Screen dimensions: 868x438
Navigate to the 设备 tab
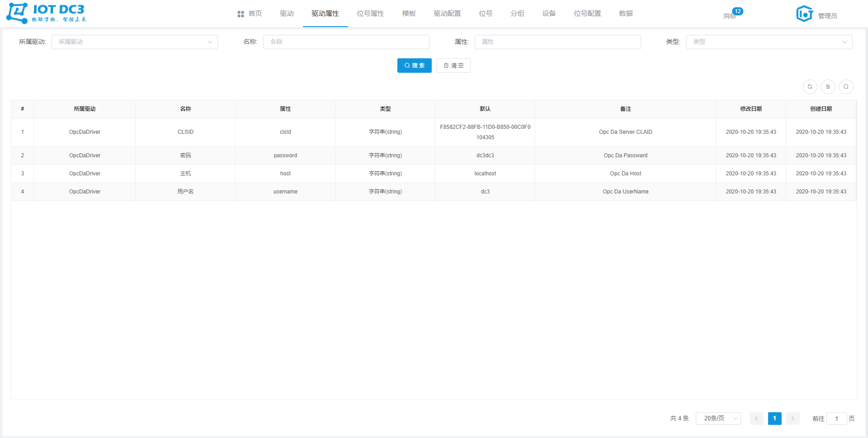coord(549,14)
